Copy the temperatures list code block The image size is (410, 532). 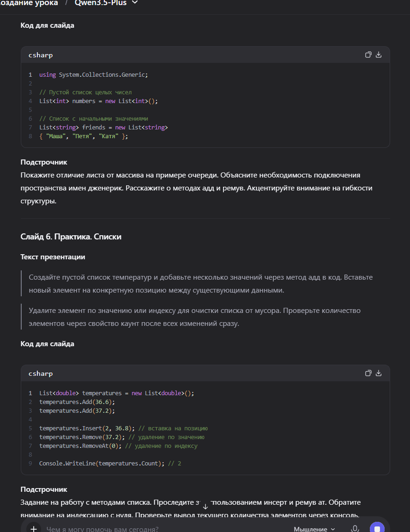[368, 373]
